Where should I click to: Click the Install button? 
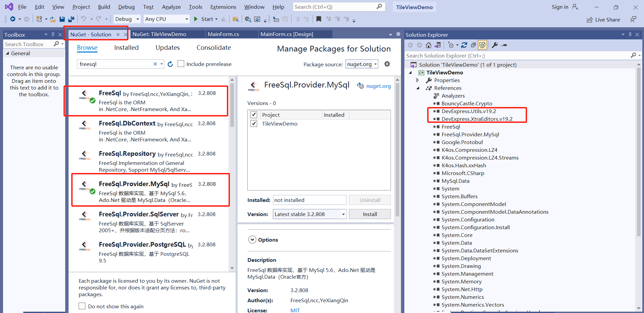(370, 214)
